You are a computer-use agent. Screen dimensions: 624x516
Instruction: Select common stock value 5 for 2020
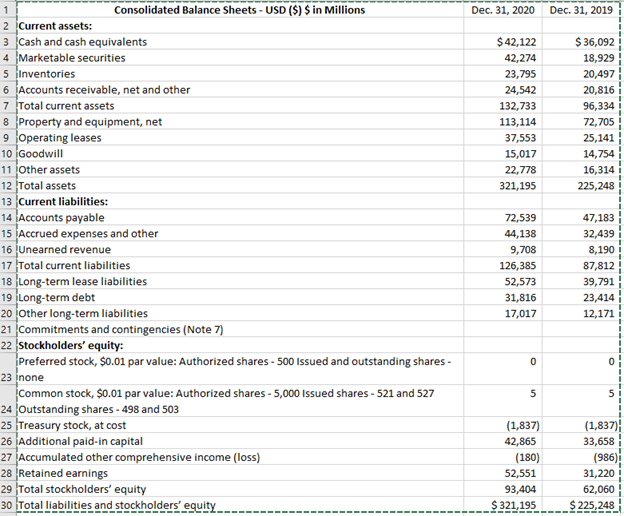click(x=503, y=401)
